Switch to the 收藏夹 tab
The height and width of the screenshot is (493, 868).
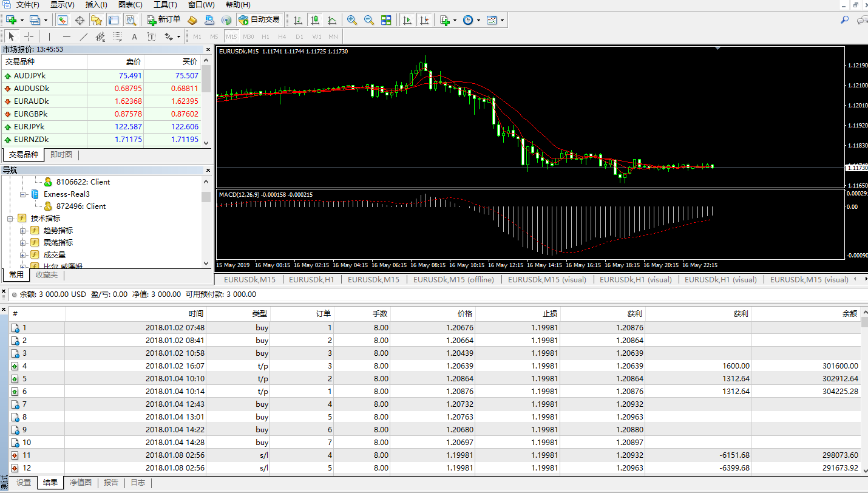[47, 275]
